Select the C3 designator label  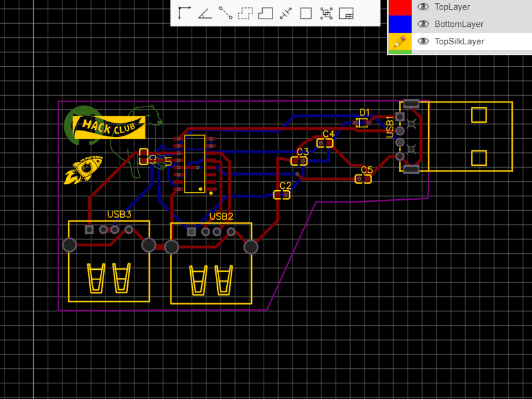[303, 152]
